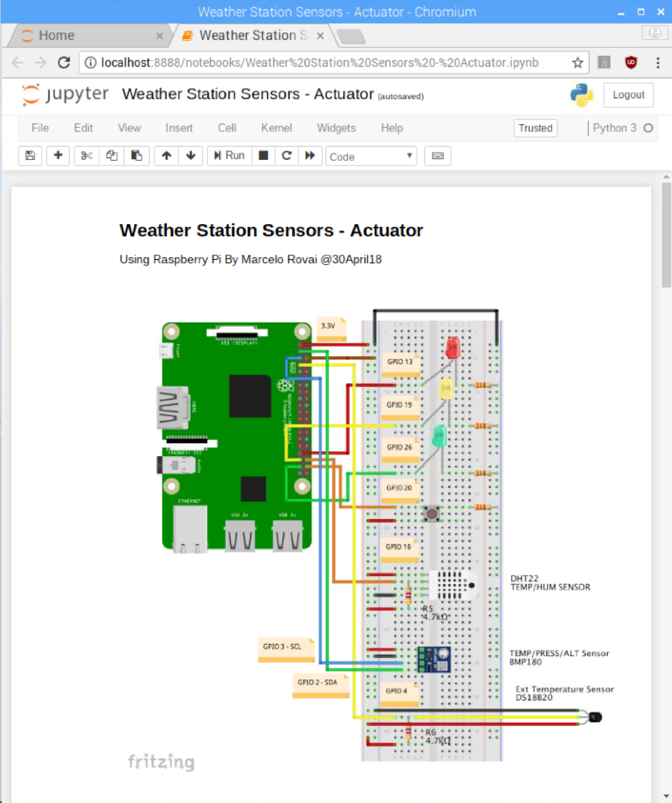Open the Help menu
This screenshot has width=672, height=803.
tap(392, 128)
